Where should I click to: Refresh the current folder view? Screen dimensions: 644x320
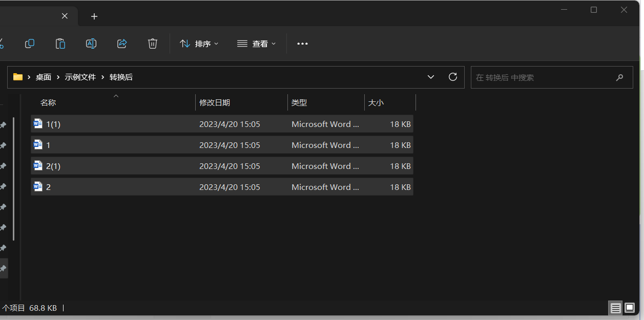coord(452,77)
